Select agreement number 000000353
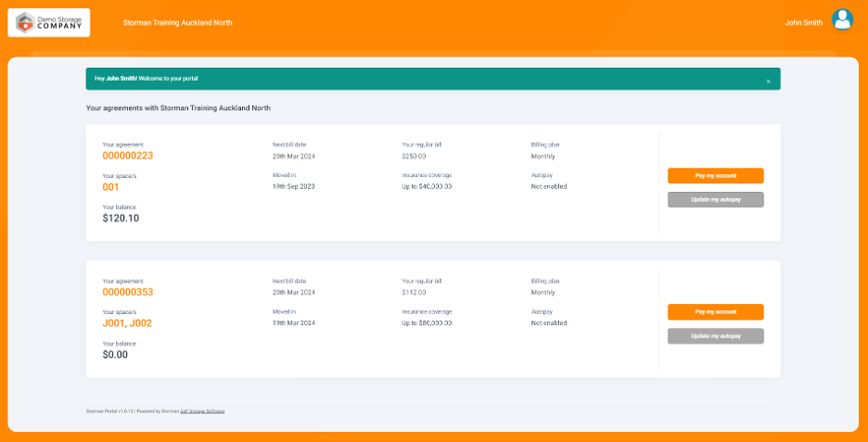868x442 pixels. click(x=128, y=292)
